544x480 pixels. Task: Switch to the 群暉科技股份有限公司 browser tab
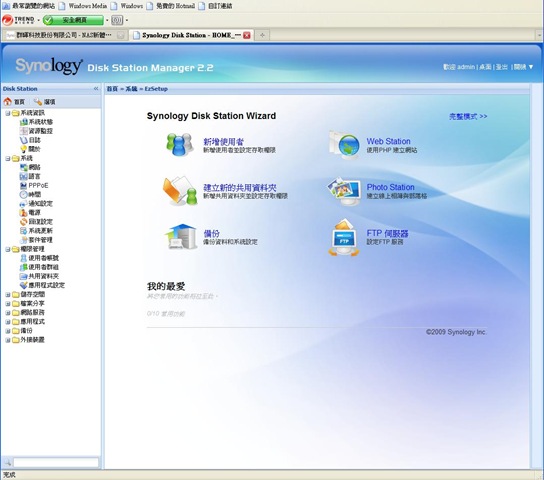(x=64, y=35)
